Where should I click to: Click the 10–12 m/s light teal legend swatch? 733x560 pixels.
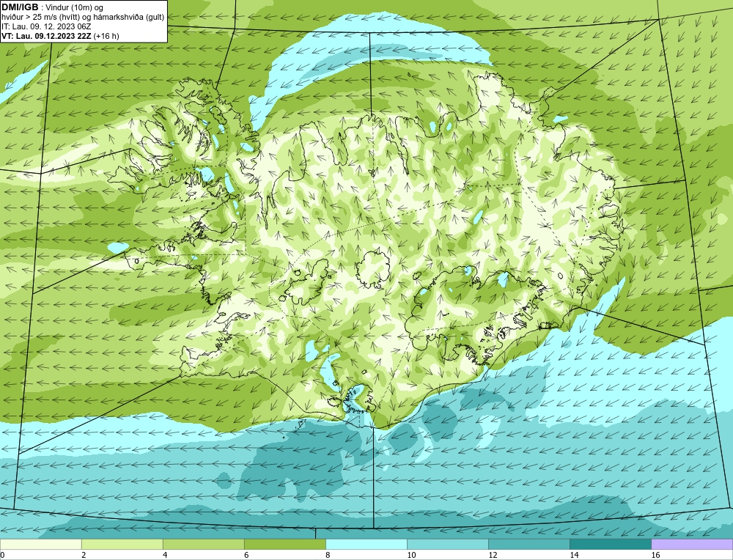click(447, 544)
